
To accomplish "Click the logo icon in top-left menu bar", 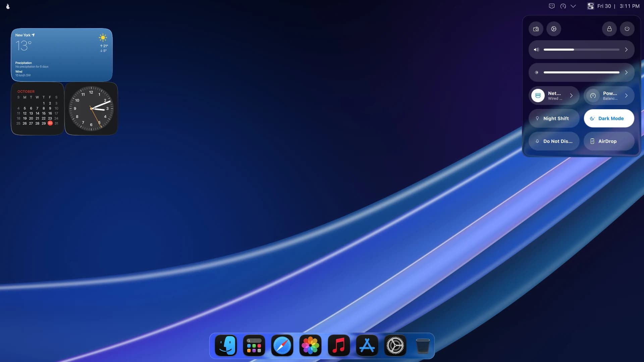I will pos(8,6).
